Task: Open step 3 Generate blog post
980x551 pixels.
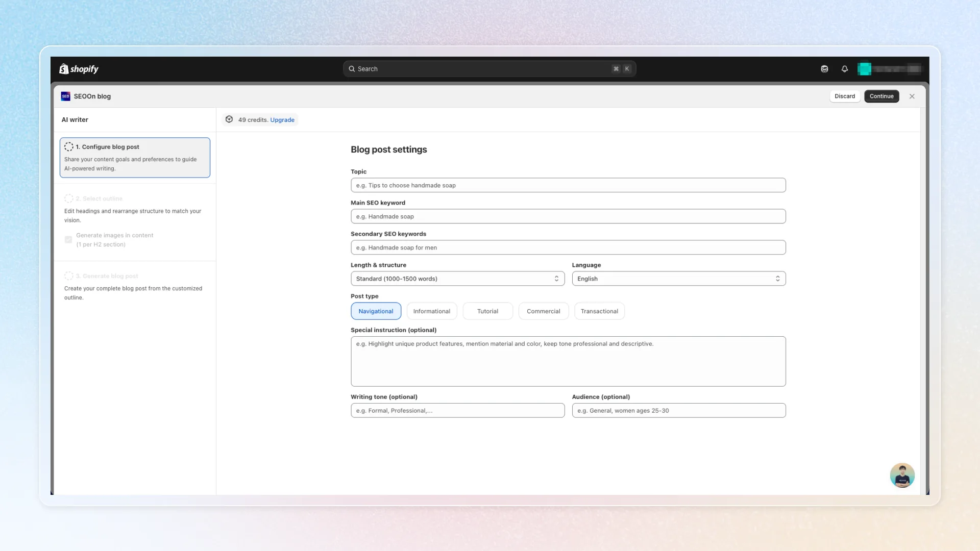Action: pyautogui.click(x=135, y=286)
